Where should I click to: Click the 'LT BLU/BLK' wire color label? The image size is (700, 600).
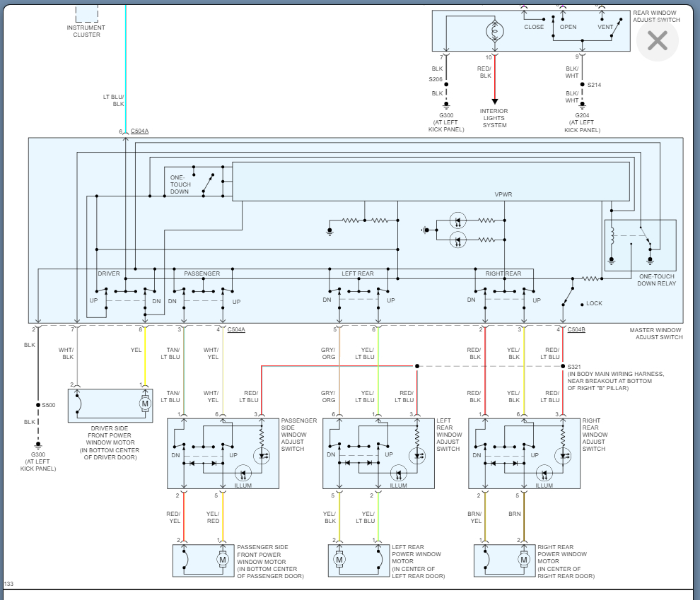(113, 100)
